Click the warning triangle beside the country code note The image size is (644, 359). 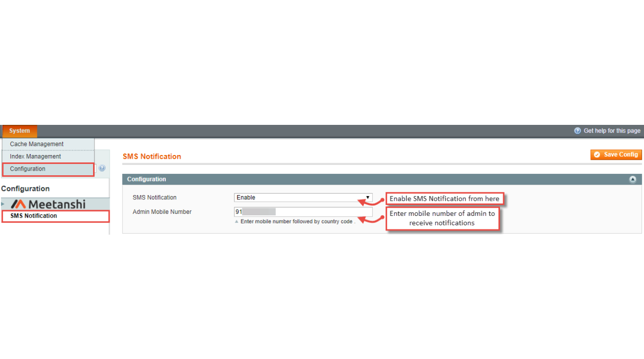pyautogui.click(x=236, y=221)
